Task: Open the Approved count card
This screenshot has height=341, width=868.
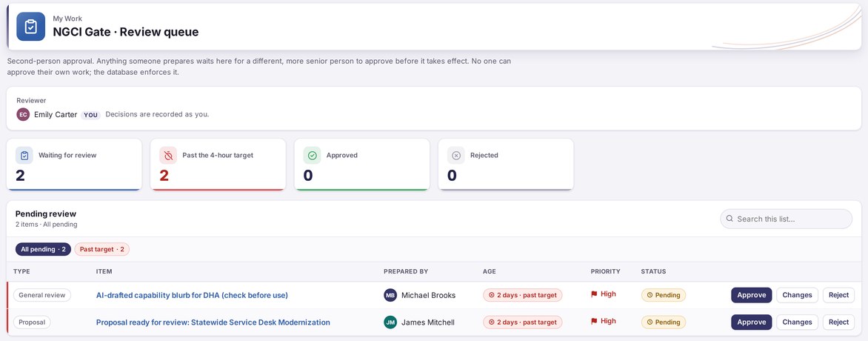Action: click(362, 165)
